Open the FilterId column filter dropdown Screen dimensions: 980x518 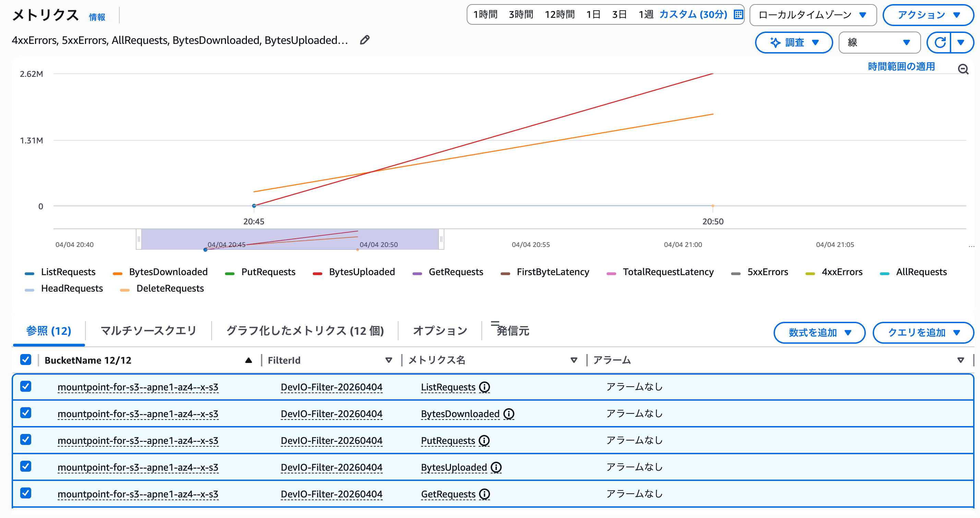(x=389, y=360)
